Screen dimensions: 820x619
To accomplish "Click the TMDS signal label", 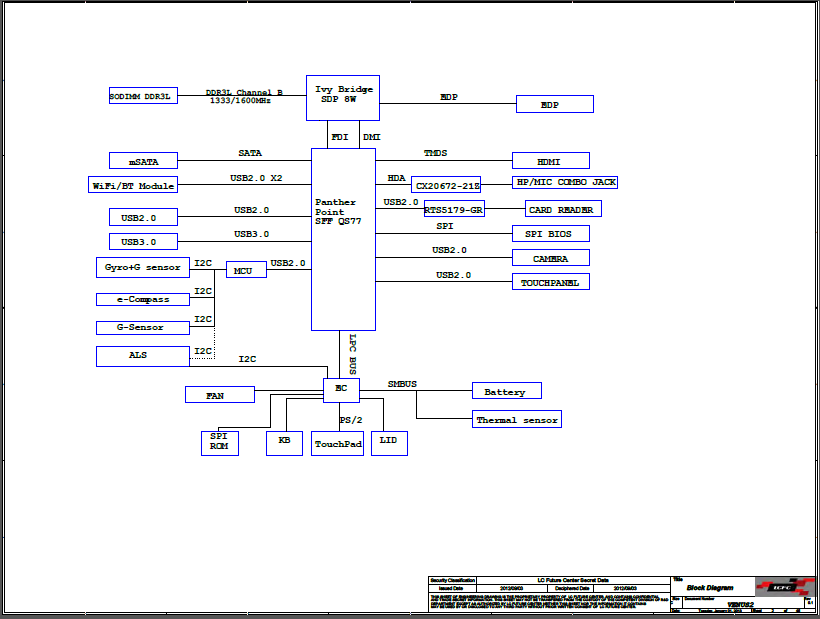I will tap(435, 153).
